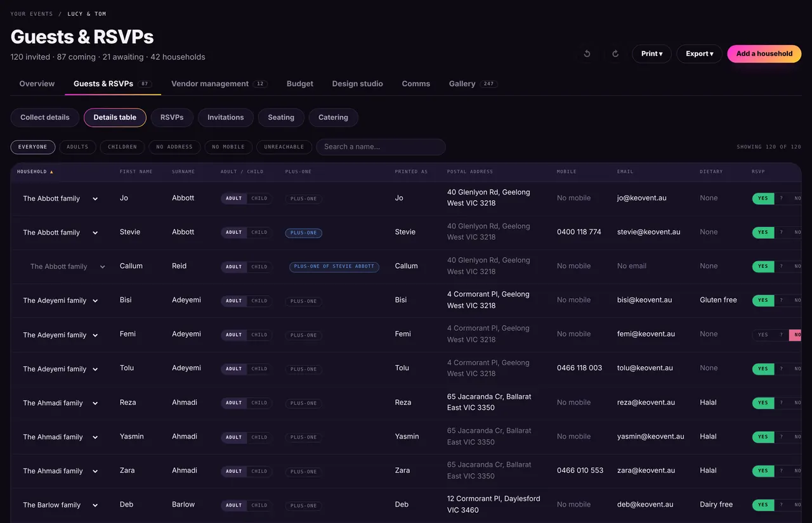Viewport: 812px width, 523px height.
Task: Open the Catering sub-tab
Action: tap(333, 117)
